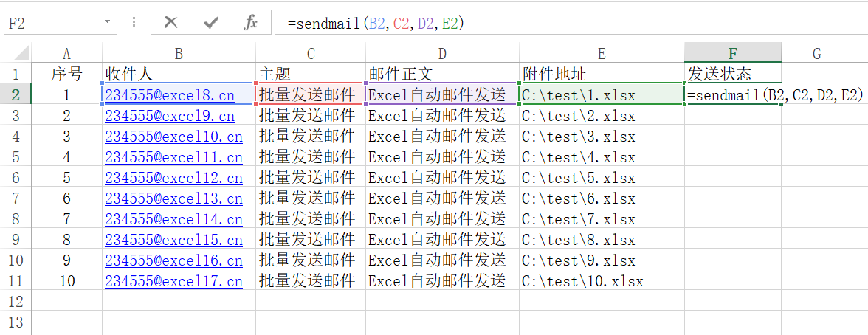Select 批量发送邮件 cell in row 2
The height and width of the screenshot is (335, 868).
coord(311,94)
